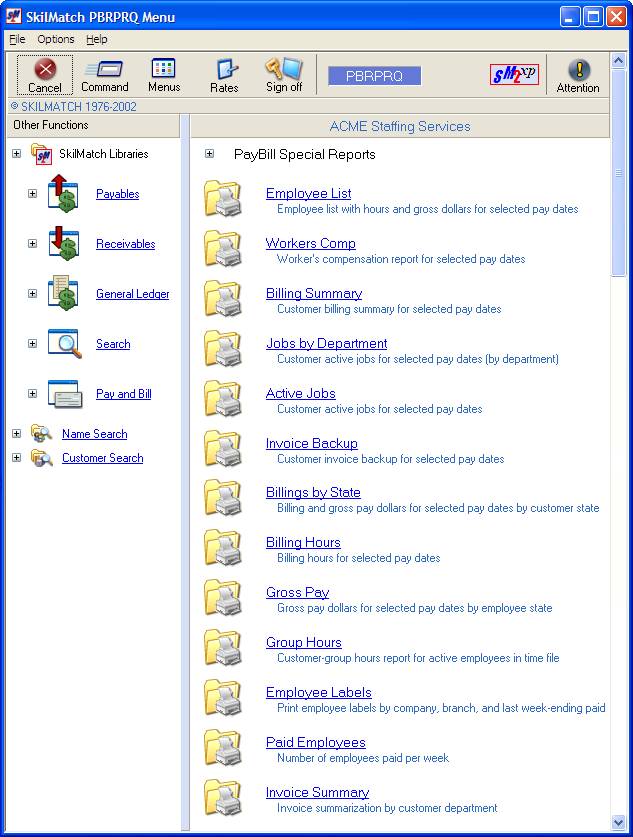Open the Receivables link
The height and width of the screenshot is (837, 633).
[x=125, y=244]
